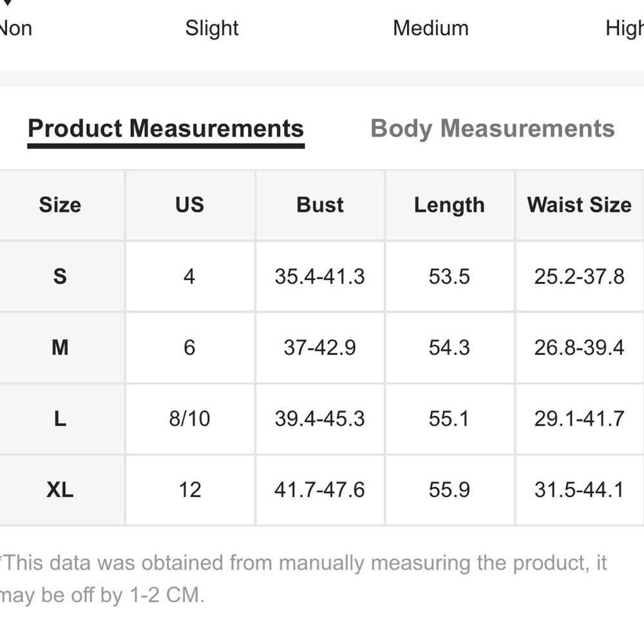Select the Product Measurements tab
Viewport: 644px width, 644px height.
[166, 131]
